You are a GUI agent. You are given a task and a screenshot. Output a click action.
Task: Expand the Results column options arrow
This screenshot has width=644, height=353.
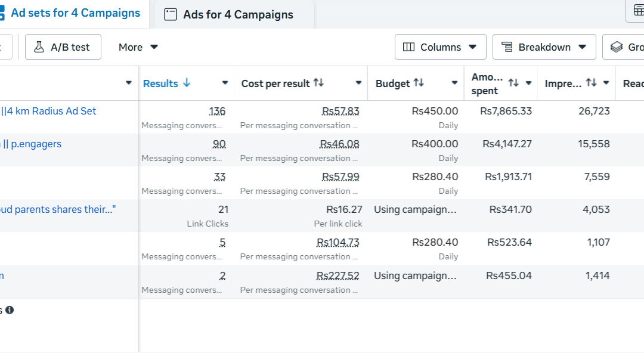pyautogui.click(x=225, y=83)
